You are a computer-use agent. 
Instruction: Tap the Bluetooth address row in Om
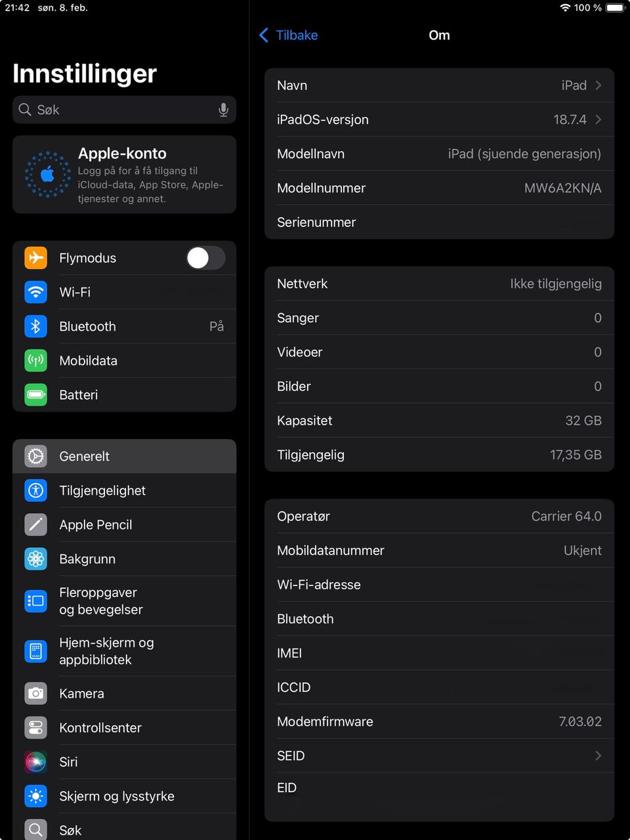coord(439,618)
